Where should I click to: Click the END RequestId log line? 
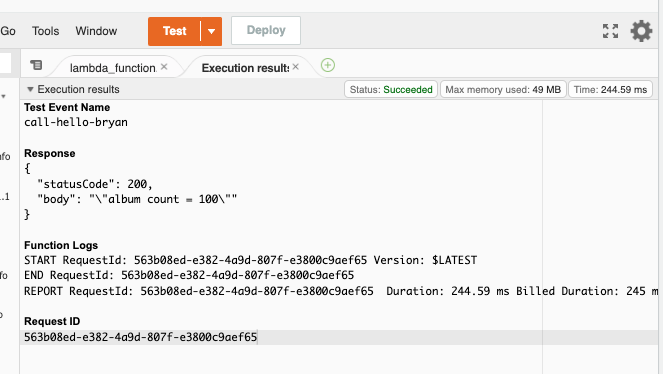click(189, 275)
